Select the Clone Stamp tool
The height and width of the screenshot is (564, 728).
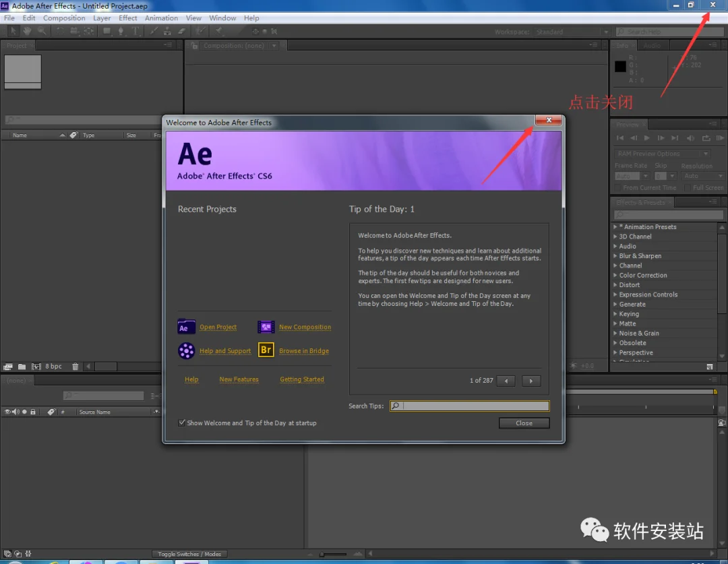(167, 31)
